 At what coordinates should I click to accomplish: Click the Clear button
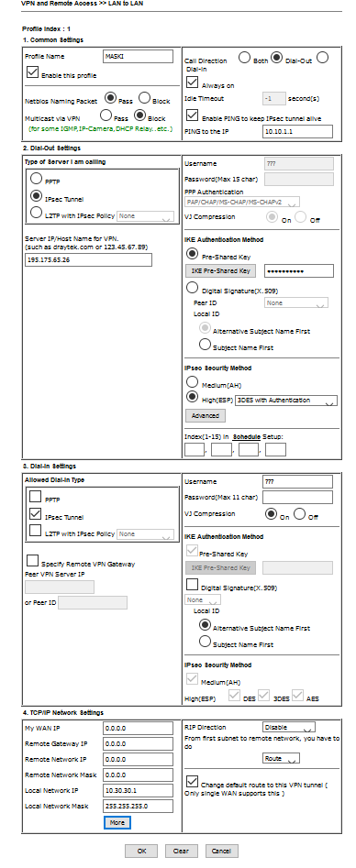pyautogui.click(x=181, y=851)
